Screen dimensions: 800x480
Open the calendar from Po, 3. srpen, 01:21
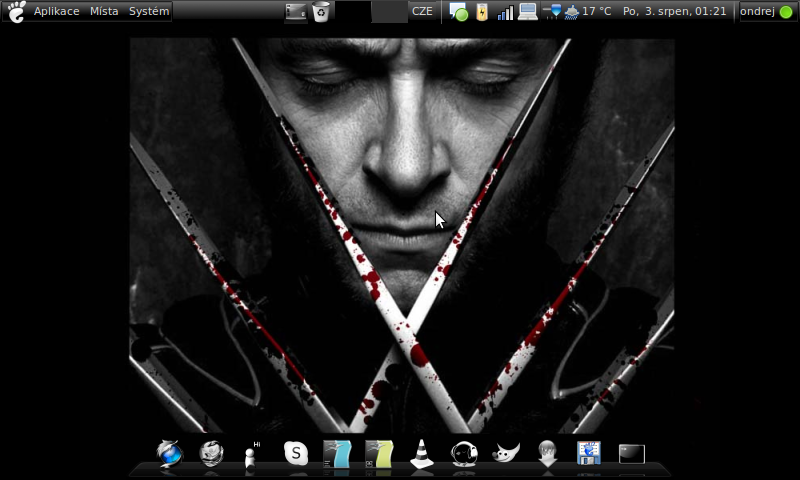[674, 11]
